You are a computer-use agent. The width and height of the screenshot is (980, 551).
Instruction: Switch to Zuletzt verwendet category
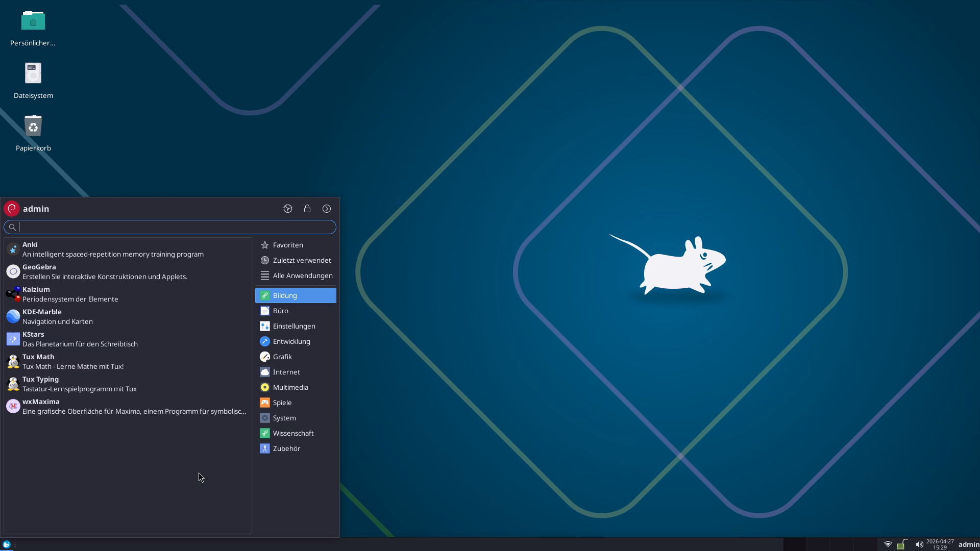click(296, 260)
